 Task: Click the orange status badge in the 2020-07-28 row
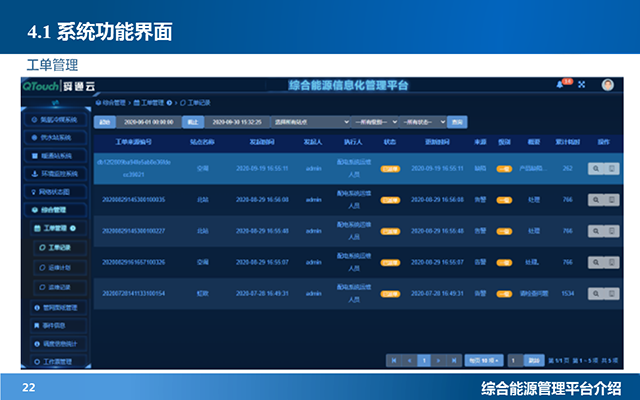coord(390,294)
